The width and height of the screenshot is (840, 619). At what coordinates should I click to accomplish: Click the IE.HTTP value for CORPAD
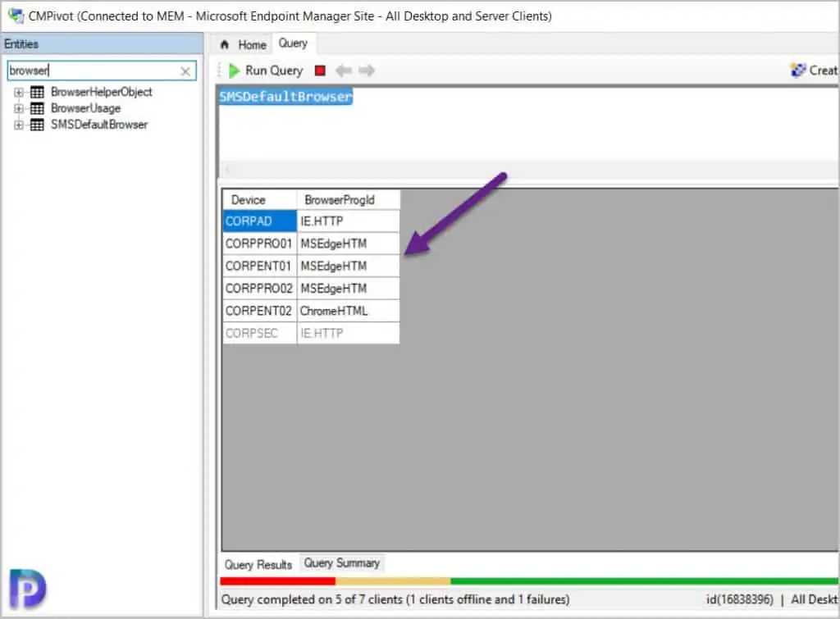(x=348, y=221)
